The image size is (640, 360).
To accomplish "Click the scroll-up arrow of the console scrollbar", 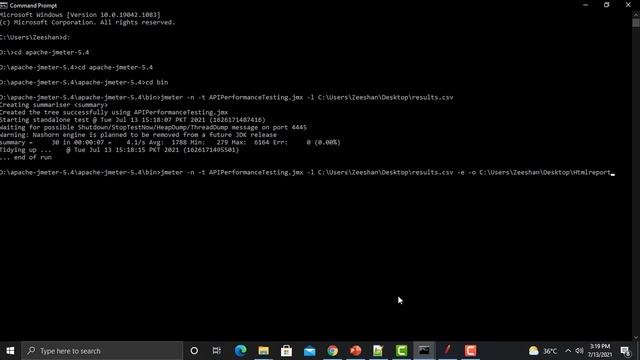I will pos(636,14).
